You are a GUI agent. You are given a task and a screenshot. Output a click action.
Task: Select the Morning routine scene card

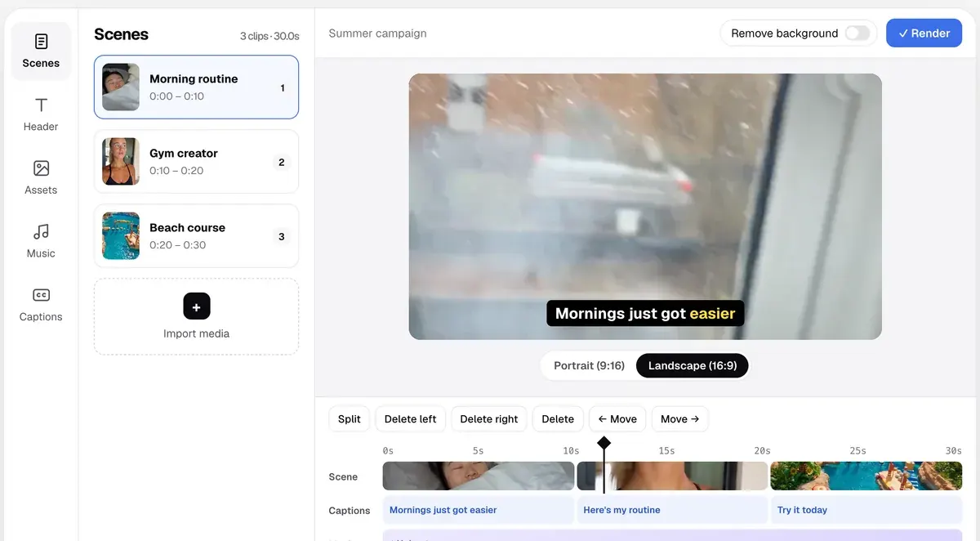(196, 87)
